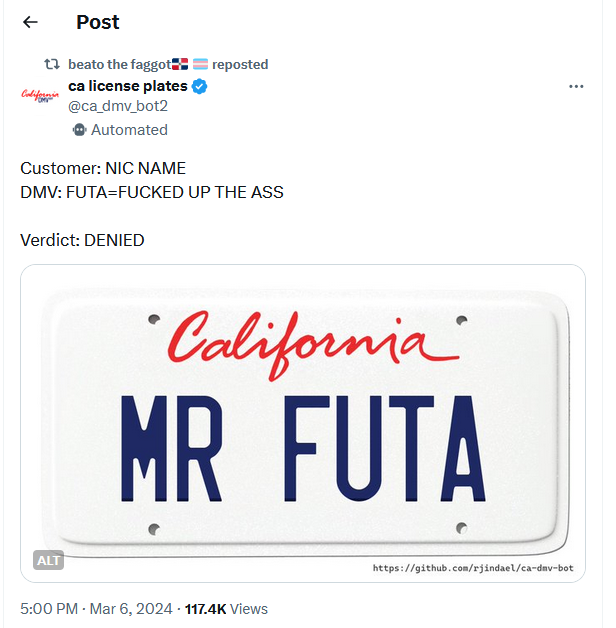Click the ALT badge on the image
The height and width of the screenshot is (628, 616).
coord(49,560)
